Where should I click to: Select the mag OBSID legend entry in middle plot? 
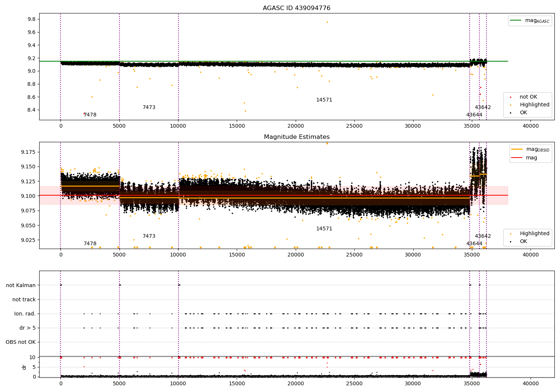(x=530, y=149)
